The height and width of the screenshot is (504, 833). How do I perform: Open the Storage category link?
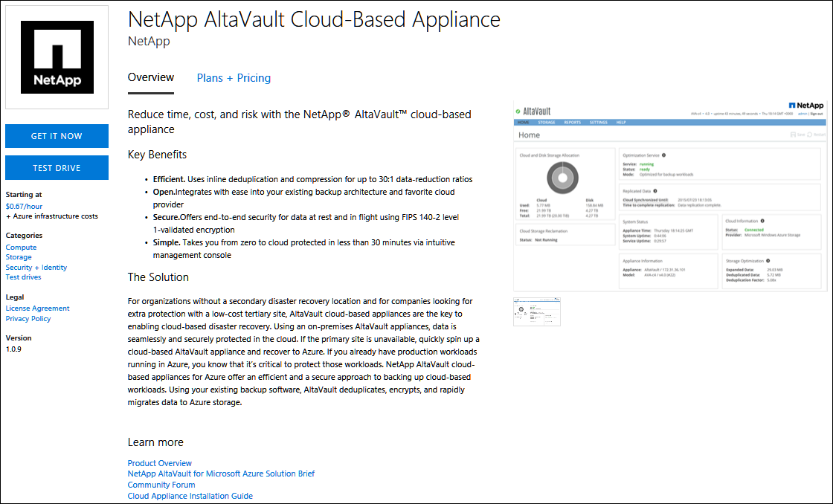[19, 257]
